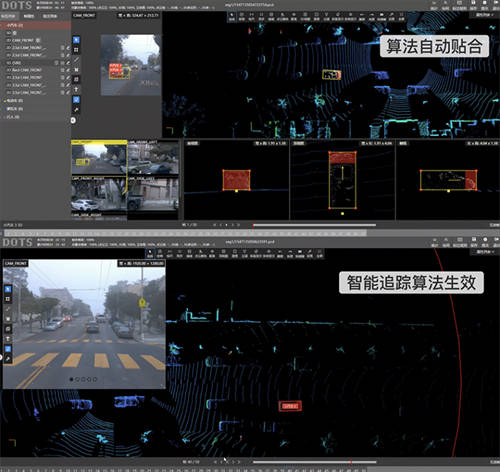Image resolution: width=500 pixels, height=472 pixels.
Task: Click the upper frame timeline progress bar
Action: 314,225
